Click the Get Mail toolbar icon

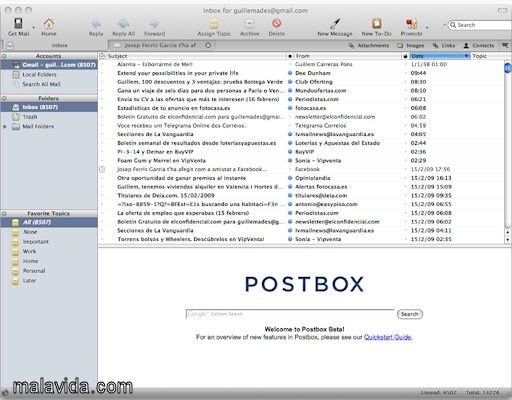18,23
